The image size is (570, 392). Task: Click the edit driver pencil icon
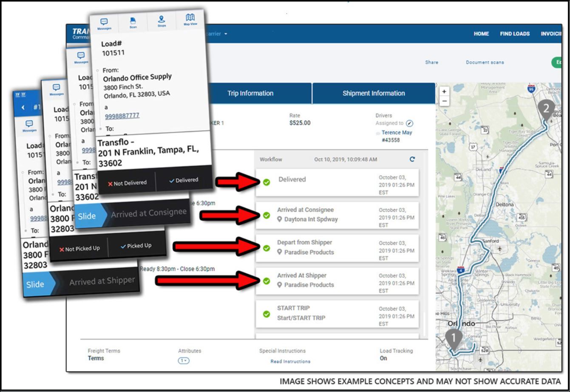(x=409, y=123)
